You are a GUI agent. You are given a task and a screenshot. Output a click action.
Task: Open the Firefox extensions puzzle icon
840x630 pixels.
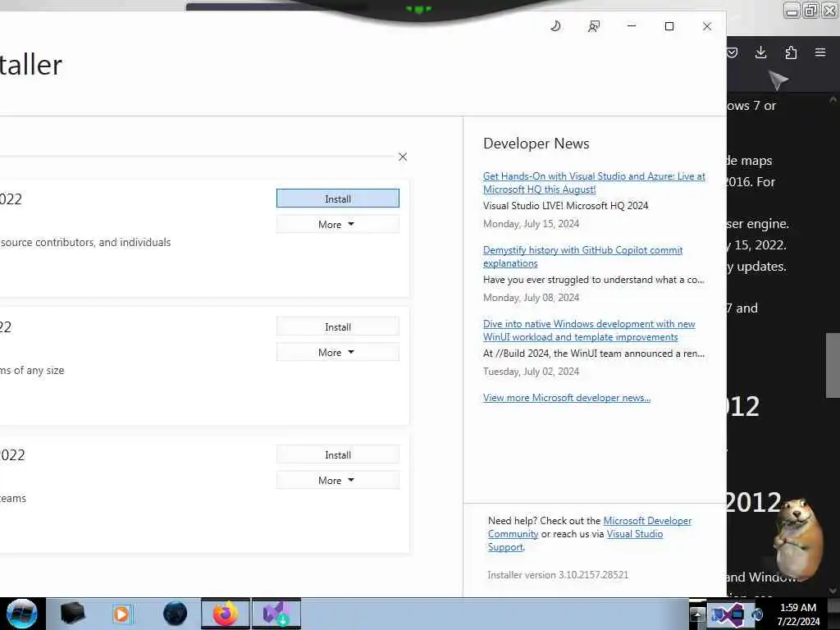[791, 52]
